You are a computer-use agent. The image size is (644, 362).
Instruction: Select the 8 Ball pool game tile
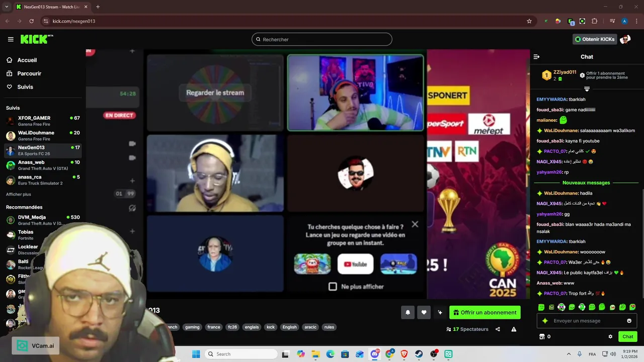point(398,264)
